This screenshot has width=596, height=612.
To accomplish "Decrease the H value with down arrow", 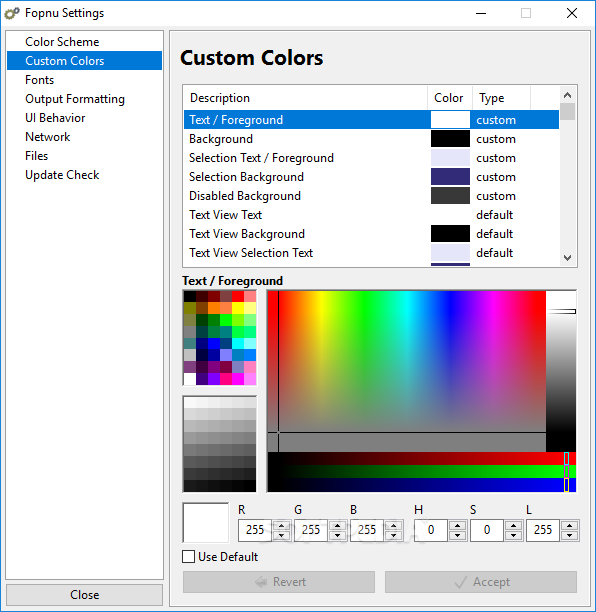I will coord(457,536).
